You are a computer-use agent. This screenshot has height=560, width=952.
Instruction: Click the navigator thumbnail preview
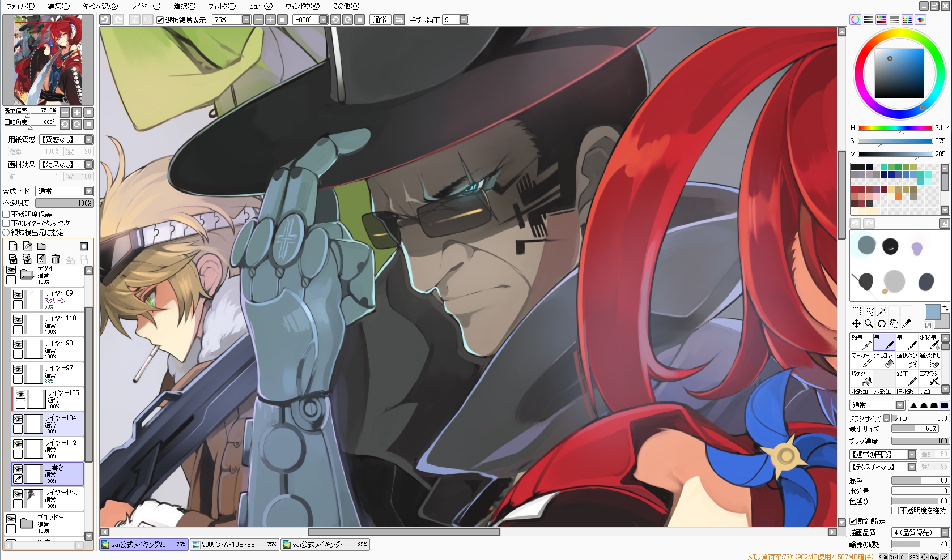(48, 60)
